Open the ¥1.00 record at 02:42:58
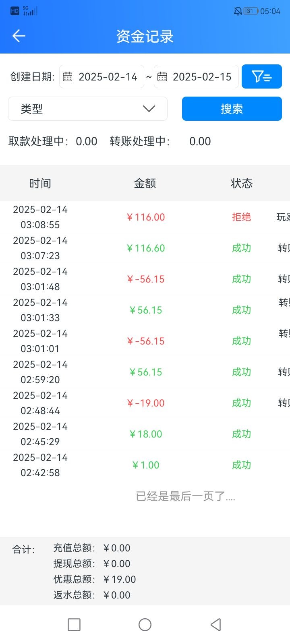Viewport: 290px width, 644px height. (x=145, y=465)
